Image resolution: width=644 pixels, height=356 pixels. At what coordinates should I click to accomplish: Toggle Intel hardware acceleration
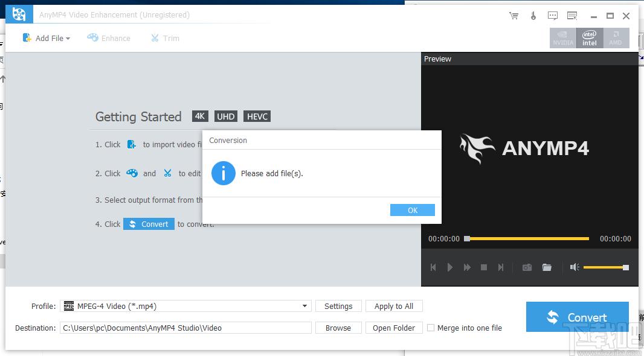pyautogui.click(x=589, y=38)
